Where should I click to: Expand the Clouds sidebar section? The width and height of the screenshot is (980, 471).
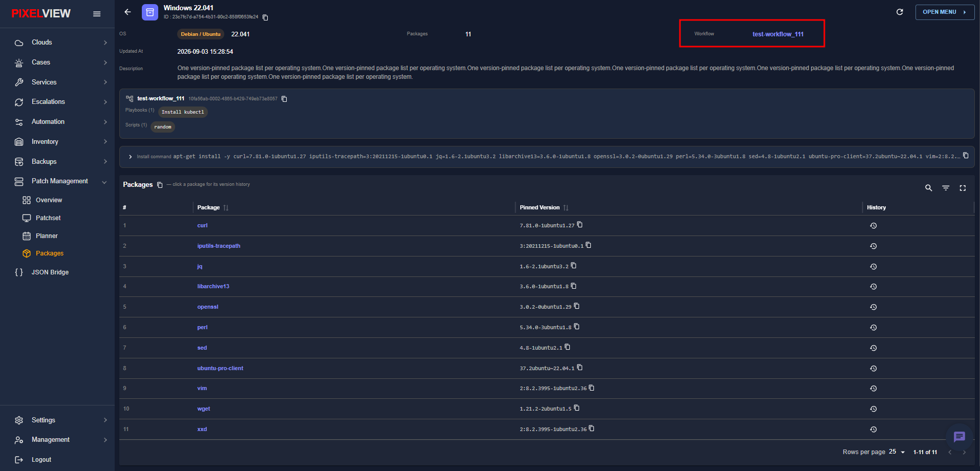click(x=61, y=42)
